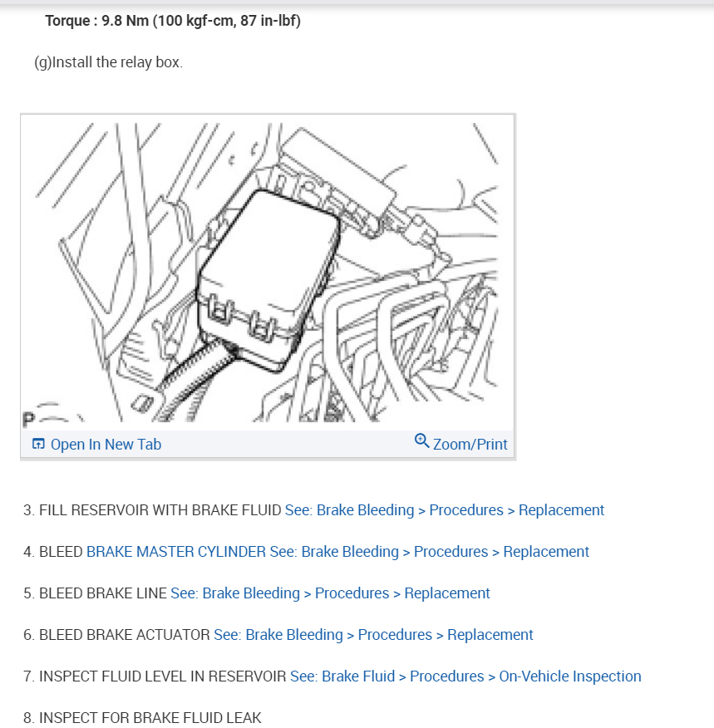Follow Procedures link in step 3 Fill Reservoir

(x=466, y=509)
